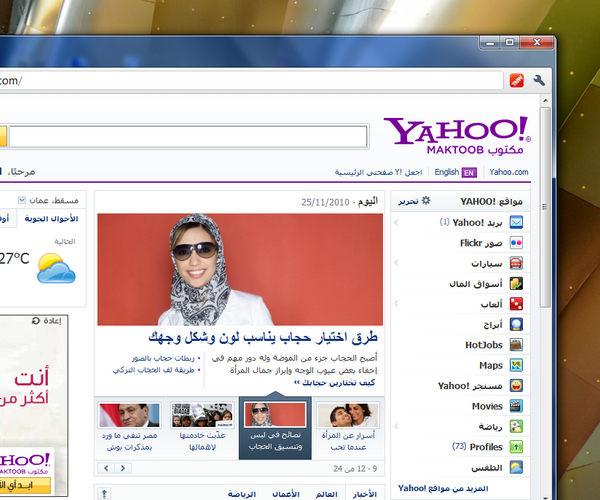This screenshot has width=600, height=500.
Task: Open the hijab selection headline link
Action: [x=263, y=338]
